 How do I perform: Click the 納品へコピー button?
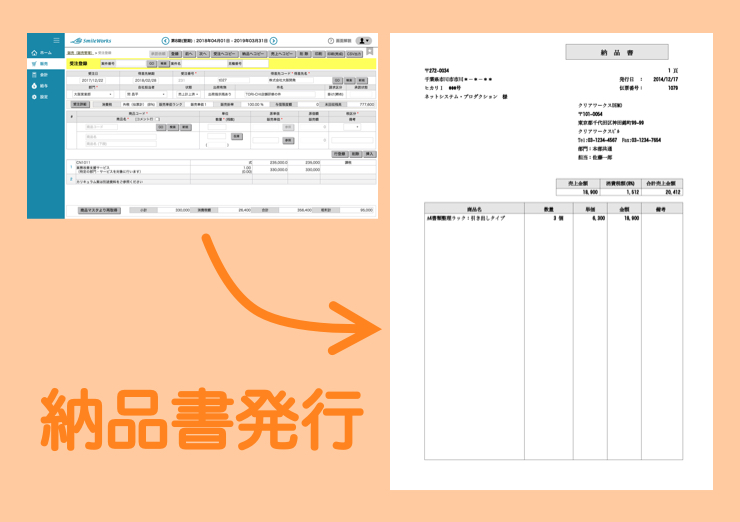coord(253,54)
